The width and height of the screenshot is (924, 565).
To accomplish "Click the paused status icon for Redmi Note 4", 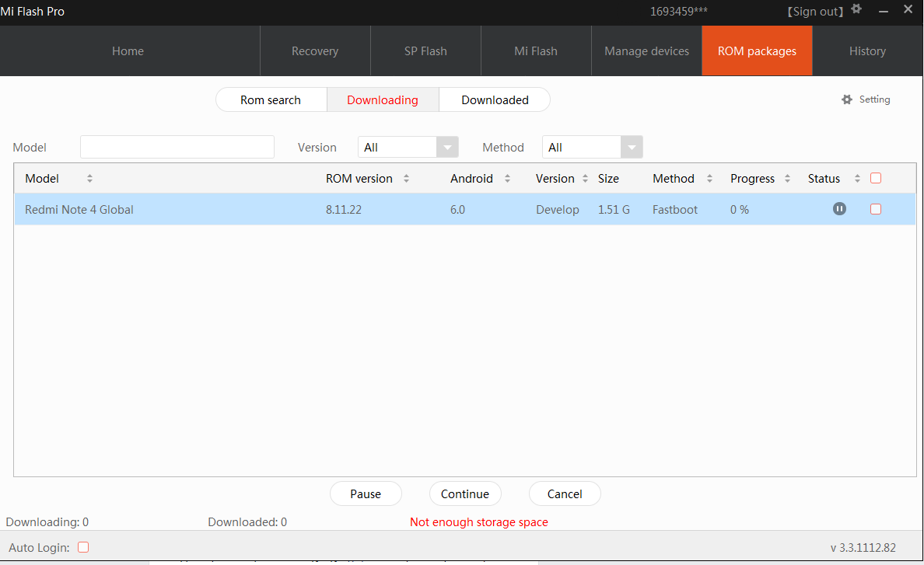I will pos(839,209).
